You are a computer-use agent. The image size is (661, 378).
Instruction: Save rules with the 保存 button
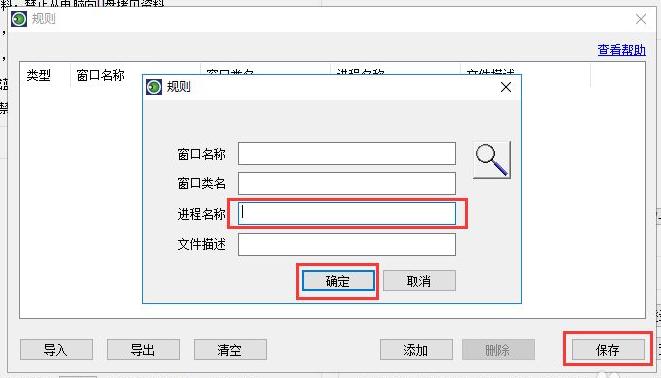(608, 350)
